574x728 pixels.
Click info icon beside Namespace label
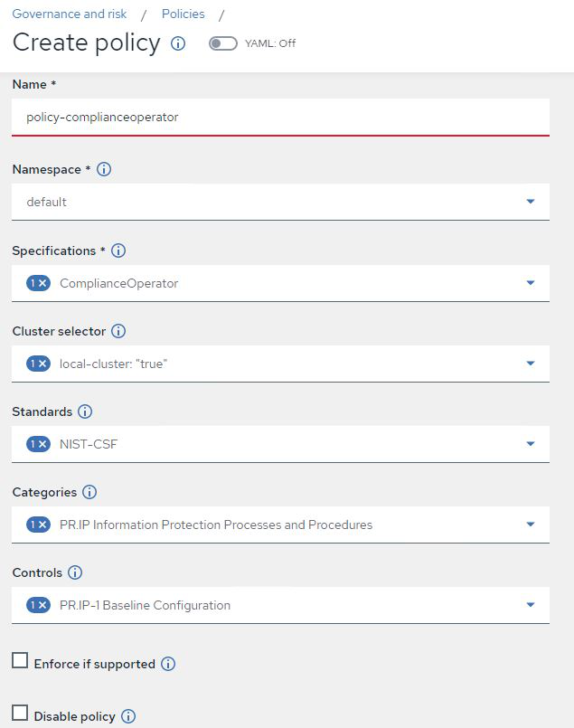pos(104,169)
